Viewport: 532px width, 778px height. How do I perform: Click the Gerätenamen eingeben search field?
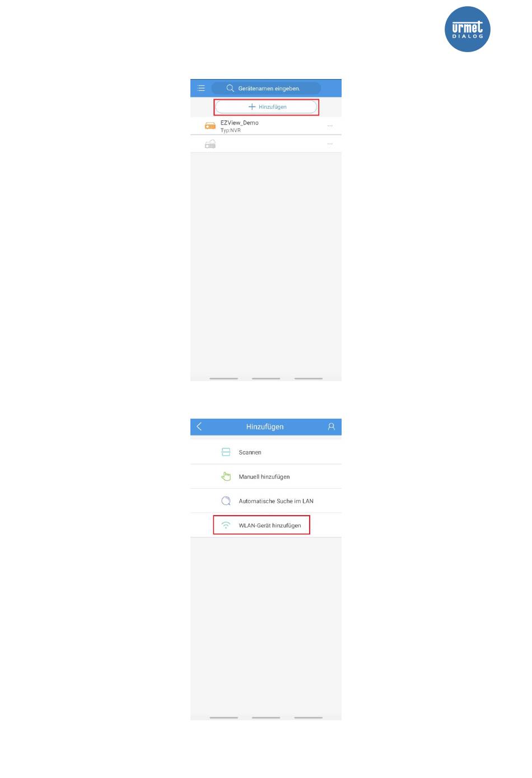pos(266,88)
